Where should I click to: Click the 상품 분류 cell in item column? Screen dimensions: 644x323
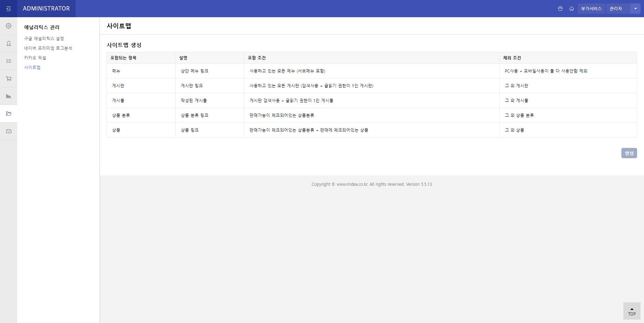141,115
